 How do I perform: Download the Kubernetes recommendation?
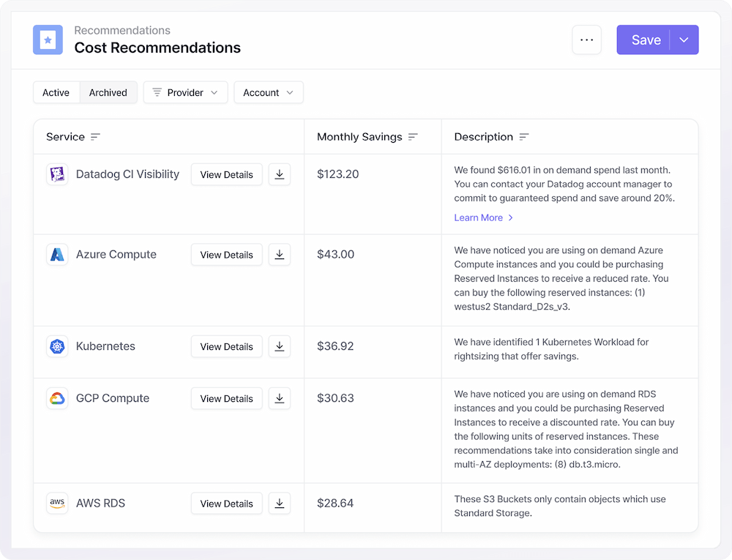tap(279, 347)
